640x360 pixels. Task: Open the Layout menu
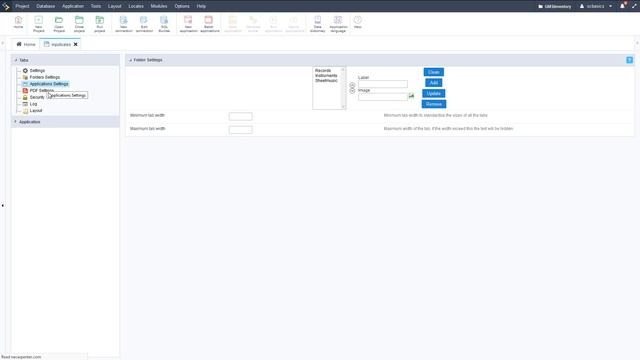115,6
